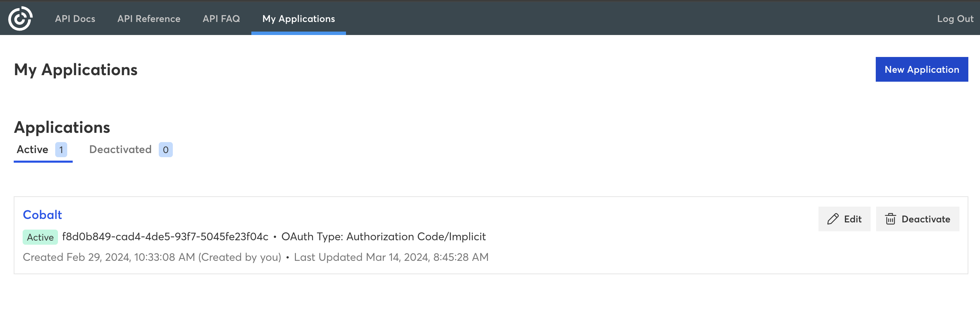Open the API Reference page
Screen dimensions: 980x313
(x=149, y=18)
